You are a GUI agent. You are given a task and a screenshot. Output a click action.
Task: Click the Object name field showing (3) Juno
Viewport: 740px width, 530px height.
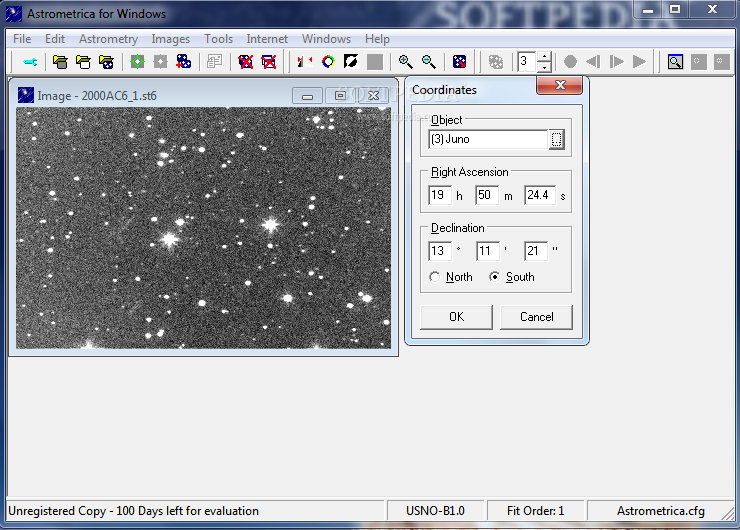pyautogui.click(x=488, y=139)
